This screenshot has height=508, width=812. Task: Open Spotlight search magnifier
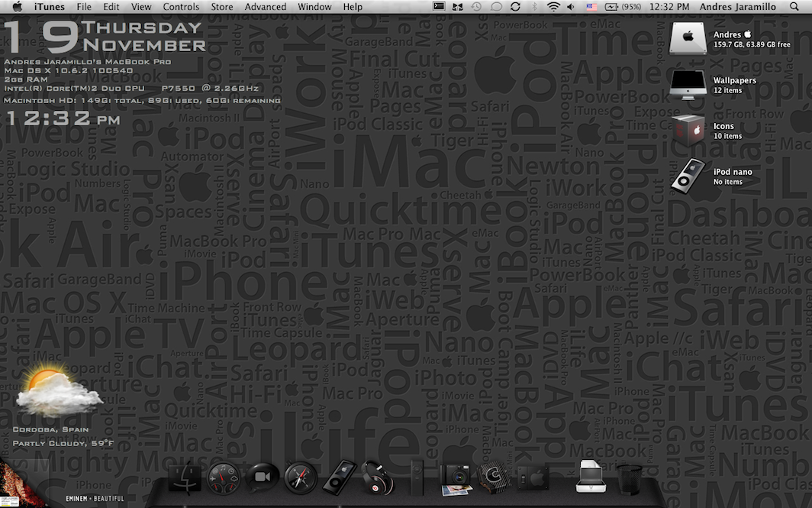click(x=794, y=7)
